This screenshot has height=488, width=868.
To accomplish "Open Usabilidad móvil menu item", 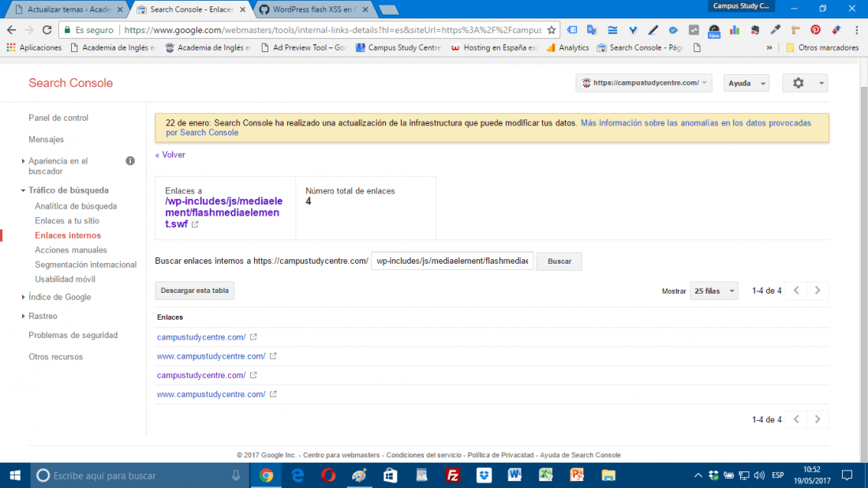I will point(65,280).
